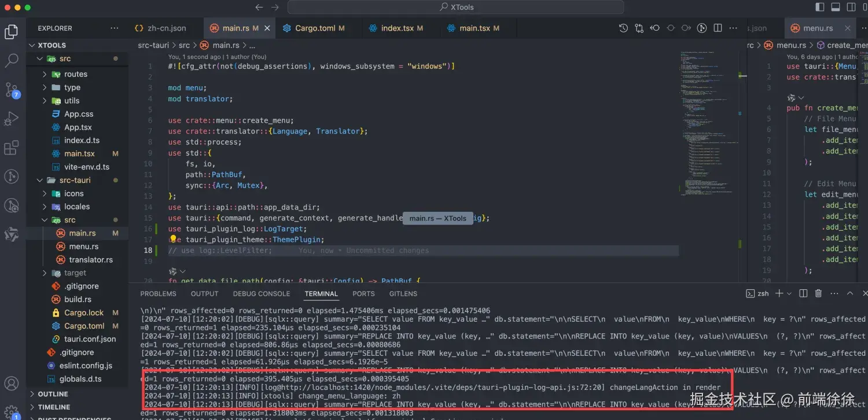This screenshot has height=420, width=868.
Task: Open the Manage gear in activity bar
Action: pyautogui.click(x=12, y=411)
